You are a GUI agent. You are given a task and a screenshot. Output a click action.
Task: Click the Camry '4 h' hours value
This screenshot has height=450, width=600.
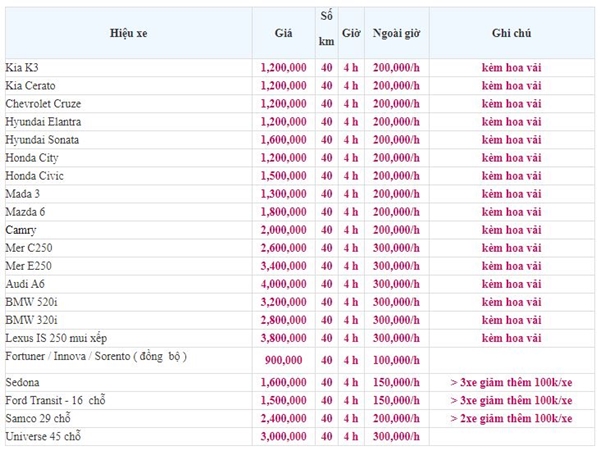click(x=351, y=230)
